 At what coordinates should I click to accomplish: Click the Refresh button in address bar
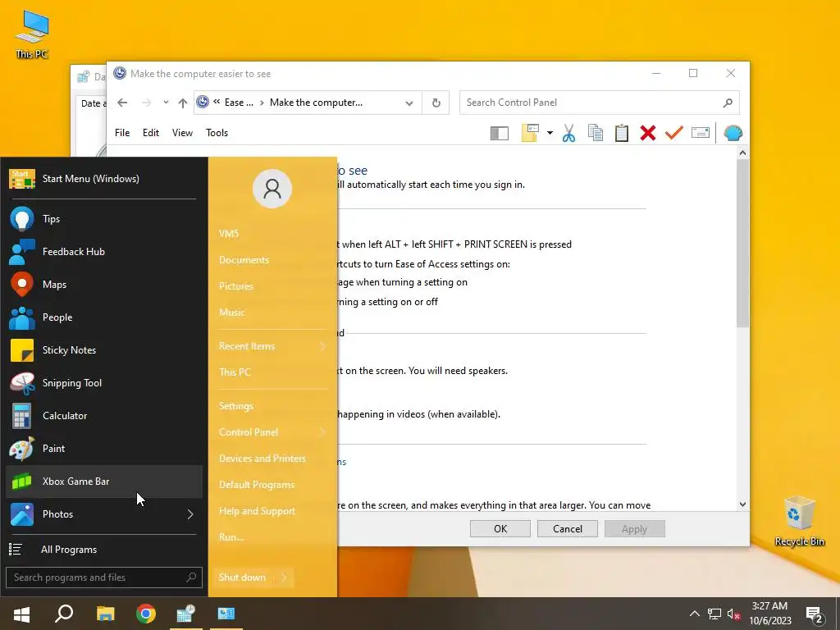point(436,103)
